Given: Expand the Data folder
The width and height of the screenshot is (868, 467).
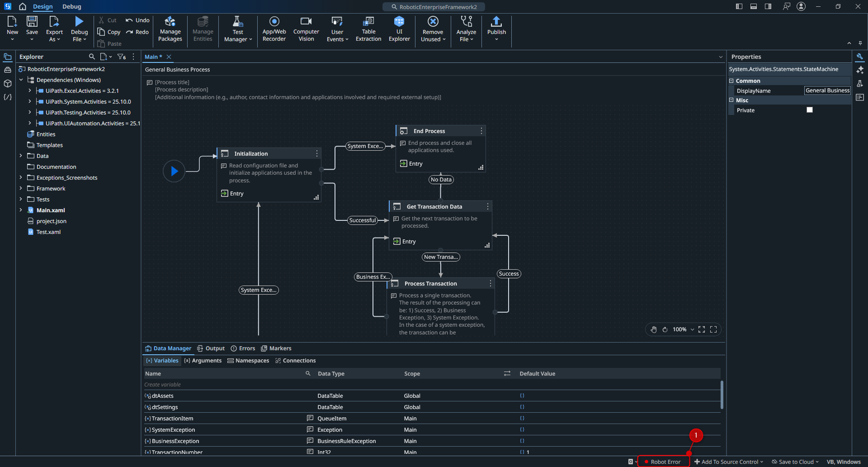Looking at the screenshot, I should 21,156.
